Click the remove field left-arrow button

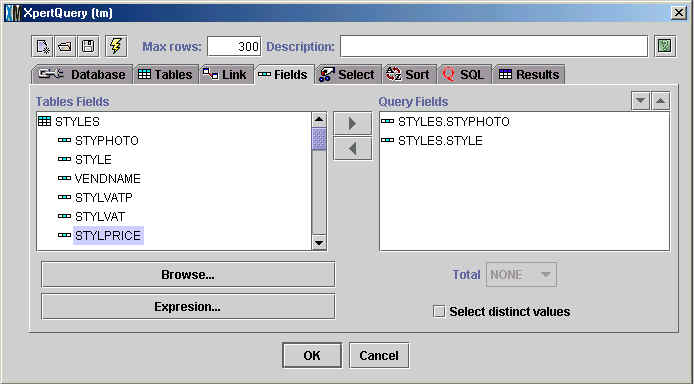352,149
